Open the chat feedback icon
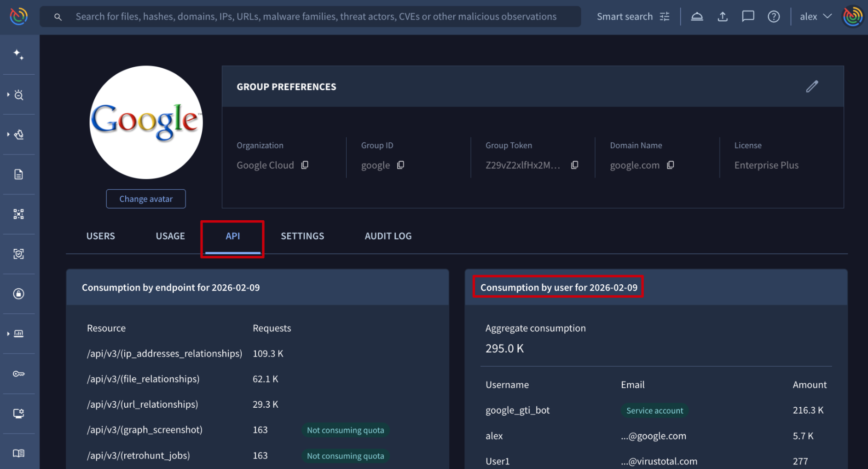868x469 pixels. [748, 17]
